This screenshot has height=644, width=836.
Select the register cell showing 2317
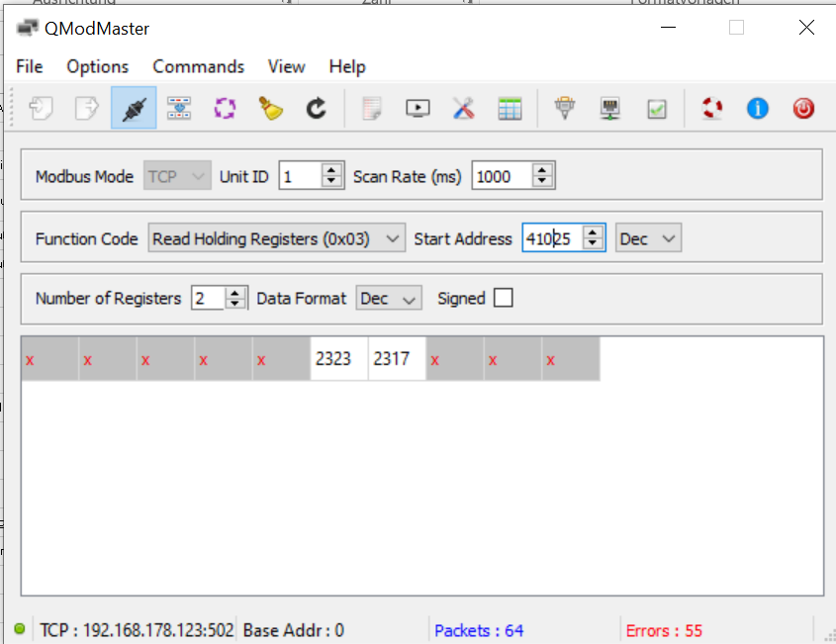397,358
